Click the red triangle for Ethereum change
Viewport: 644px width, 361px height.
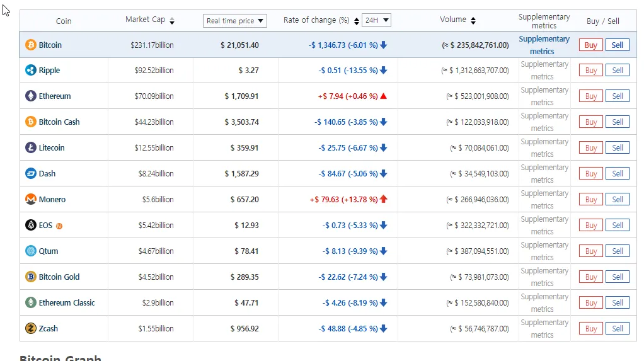coord(384,96)
